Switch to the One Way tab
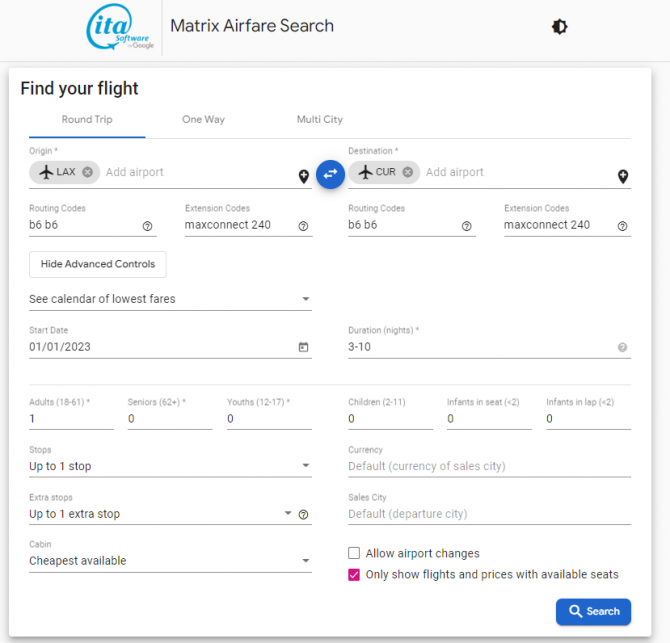 [x=203, y=120]
